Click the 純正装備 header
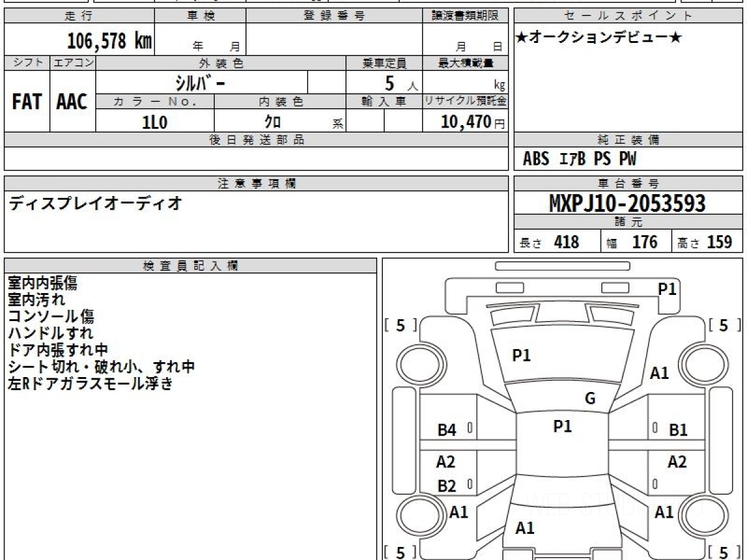Image resolution: width=747 pixels, height=560 pixels. coord(629,140)
